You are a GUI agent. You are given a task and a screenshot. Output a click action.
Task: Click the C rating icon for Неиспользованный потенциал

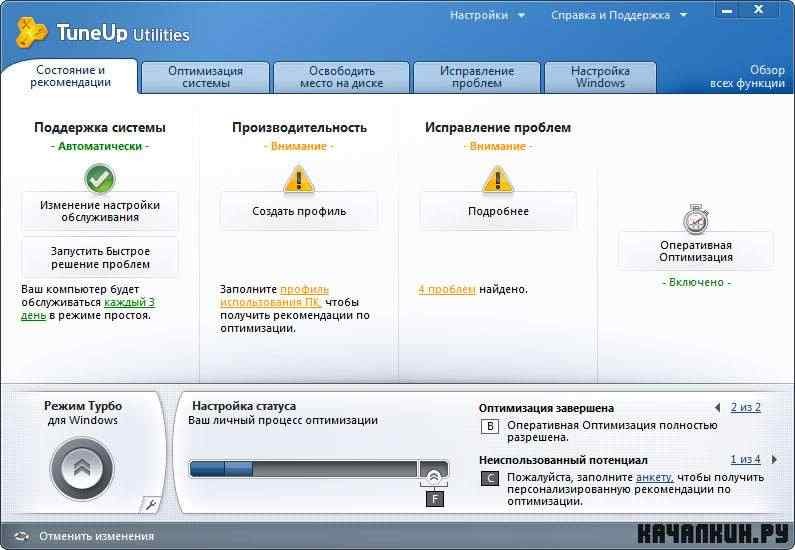pos(490,478)
